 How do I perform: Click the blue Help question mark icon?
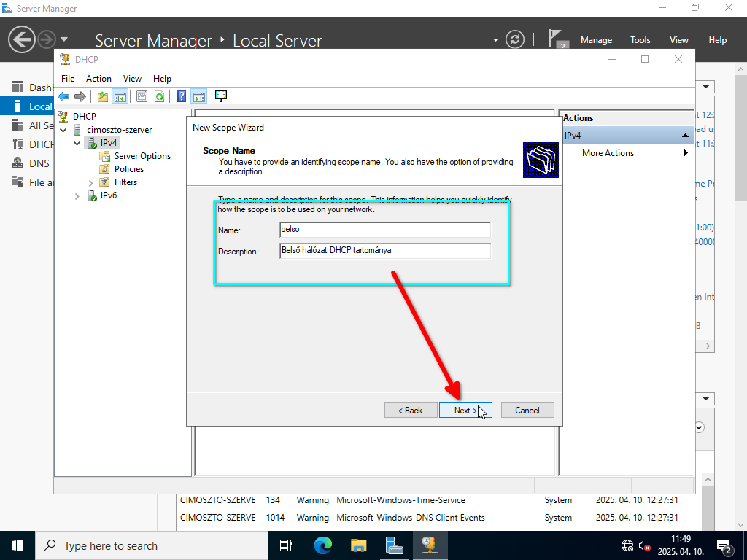tap(181, 96)
